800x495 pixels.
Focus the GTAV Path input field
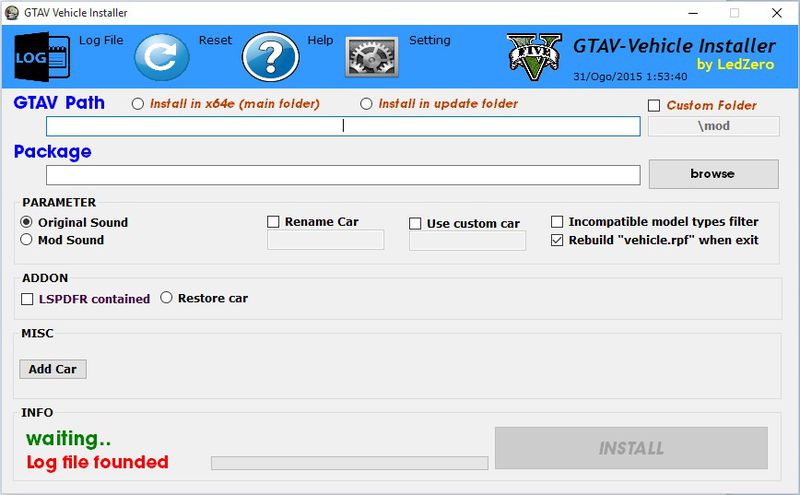pyautogui.click(x=343, y=126)
